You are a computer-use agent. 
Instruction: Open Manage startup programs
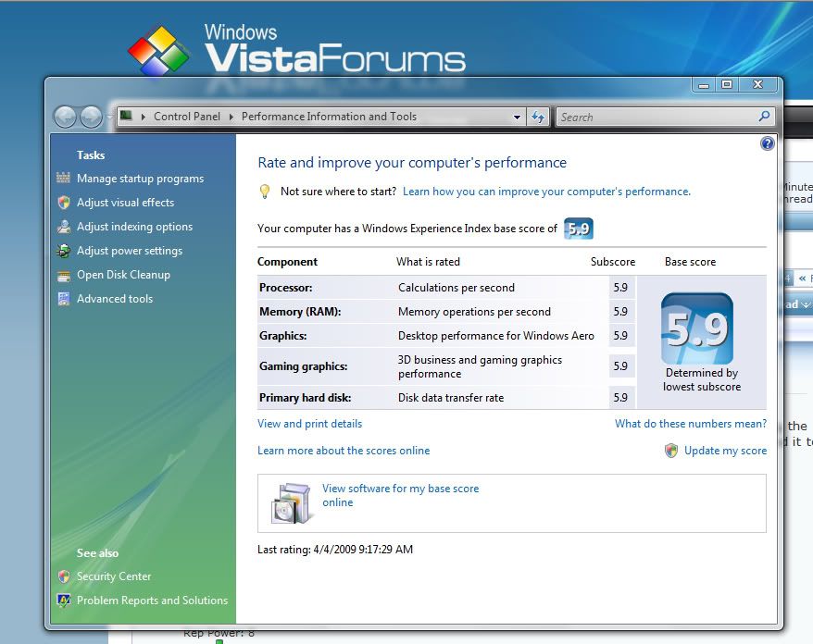[140, 179]
